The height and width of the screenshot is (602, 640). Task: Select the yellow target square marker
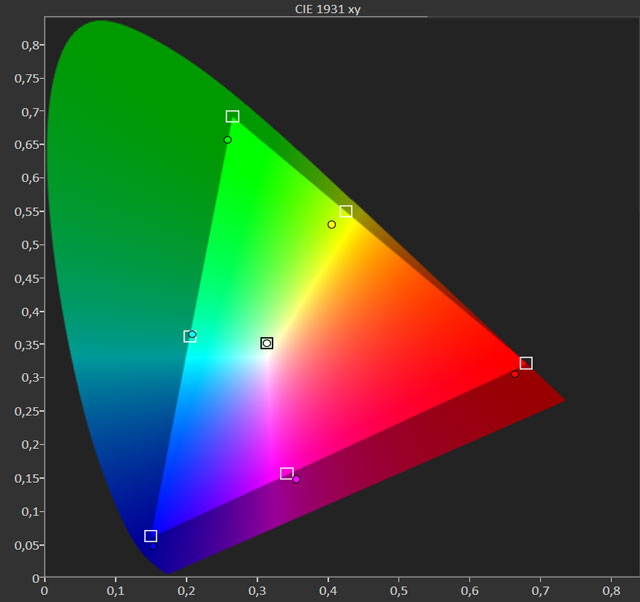pyautogui.click(x=346, y=211)
